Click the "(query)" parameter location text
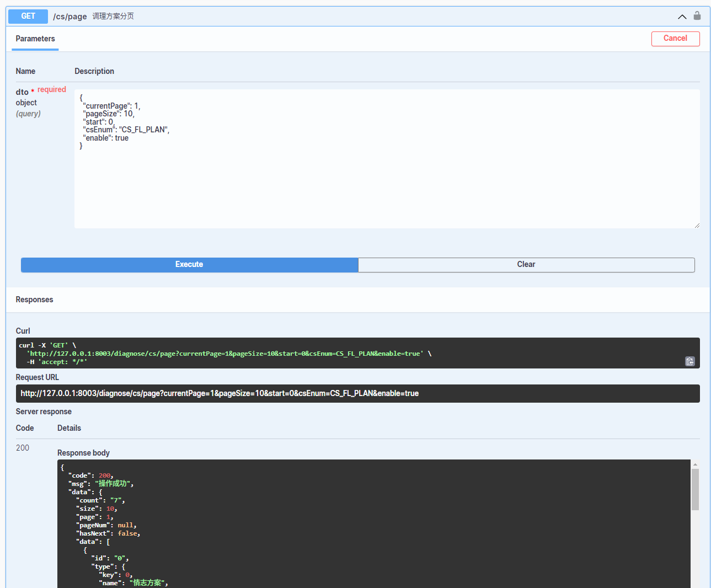The width and height of the screenshot is (711, 588). pyautogui.click(x=28, y=114)
